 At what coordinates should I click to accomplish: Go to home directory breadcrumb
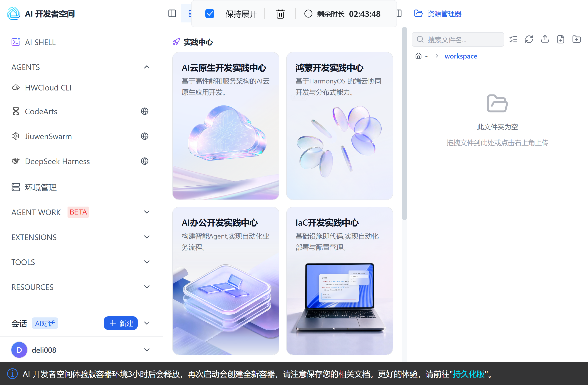(422, 56)
